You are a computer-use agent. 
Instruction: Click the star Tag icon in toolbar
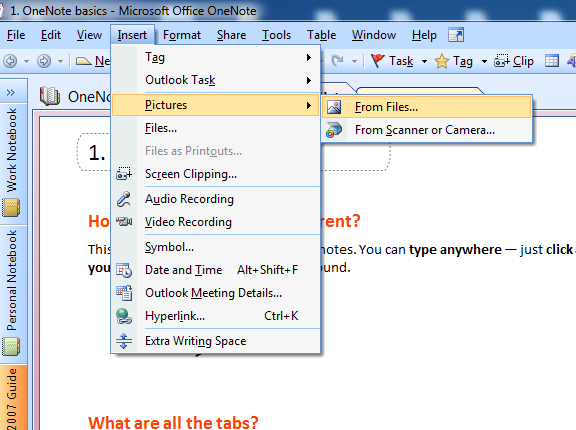[x=442, y=61]
